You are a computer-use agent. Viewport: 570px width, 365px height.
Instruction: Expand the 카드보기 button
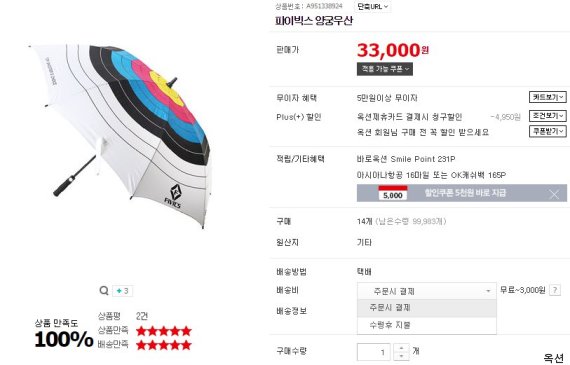tap(547, 97)
